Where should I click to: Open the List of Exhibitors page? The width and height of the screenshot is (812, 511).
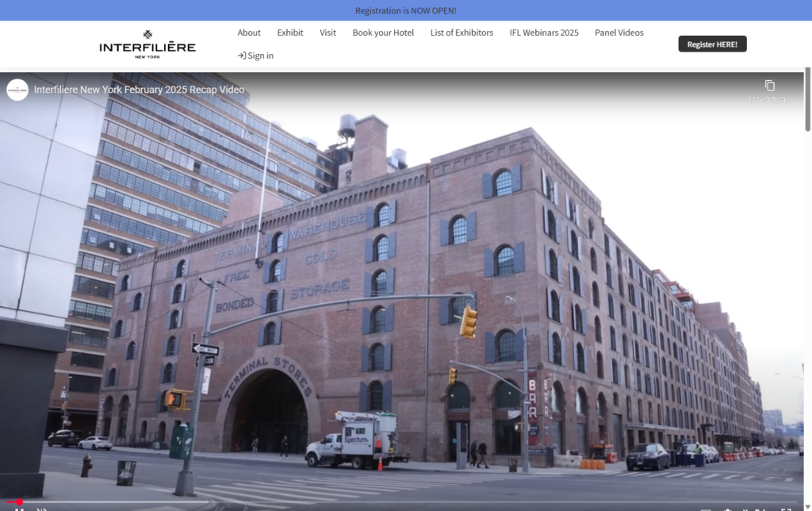(x=462, y=33)
